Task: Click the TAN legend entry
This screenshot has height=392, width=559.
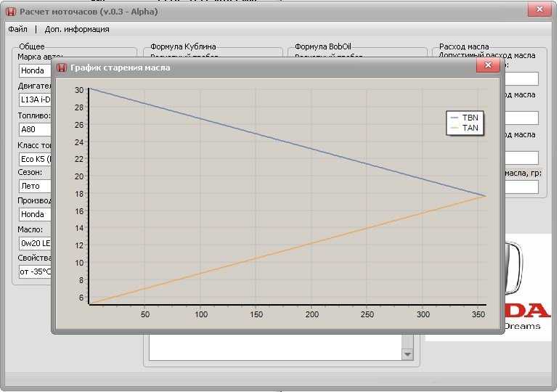Action: 465,128
